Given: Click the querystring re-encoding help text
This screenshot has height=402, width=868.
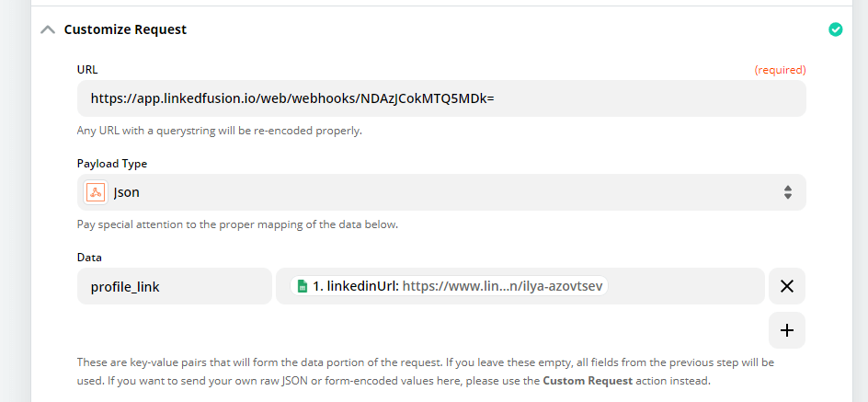Looking at the screenshot, I should click(x=219, y=132).
